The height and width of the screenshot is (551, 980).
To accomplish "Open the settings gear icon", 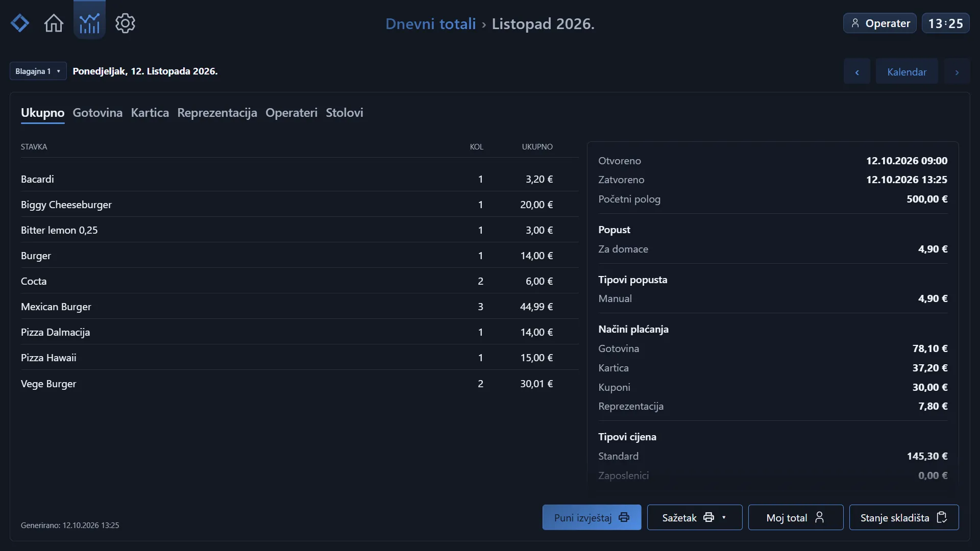I will pos(125,23).
